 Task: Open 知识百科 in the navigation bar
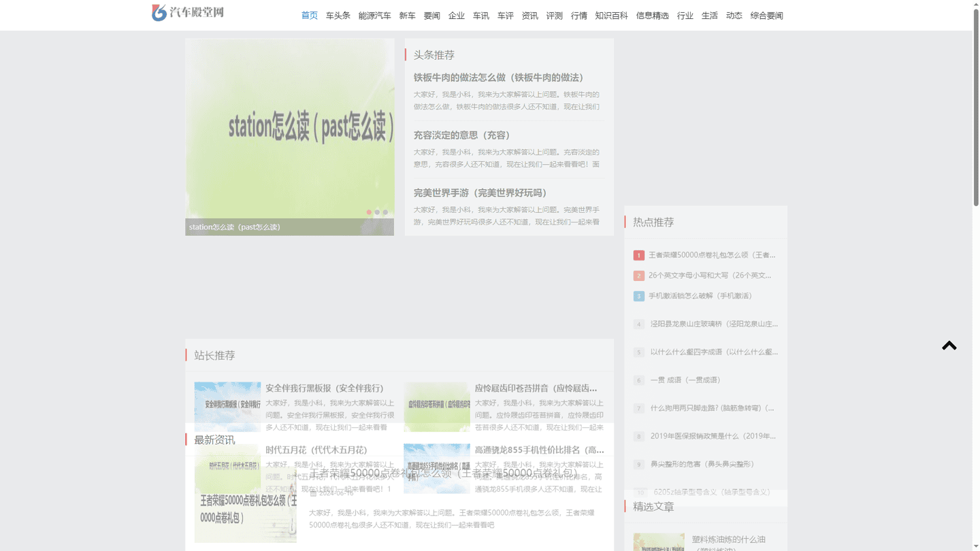point(612,16)
